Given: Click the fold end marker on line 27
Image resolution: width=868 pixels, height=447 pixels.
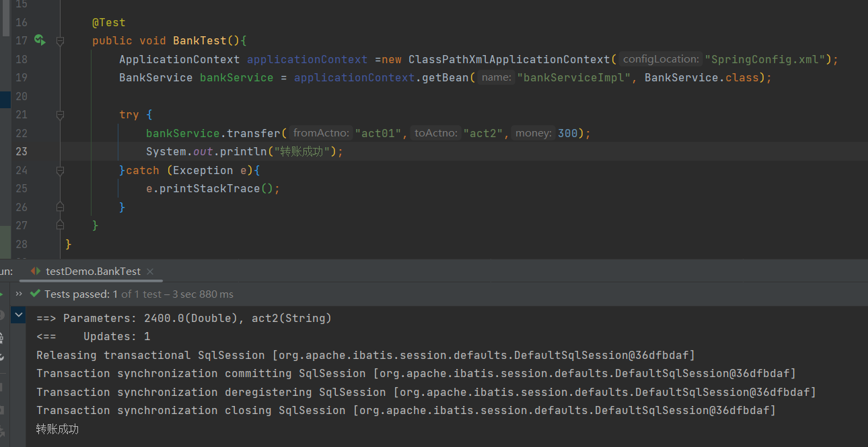Looking at the screenshot, I should click(60, 225).
